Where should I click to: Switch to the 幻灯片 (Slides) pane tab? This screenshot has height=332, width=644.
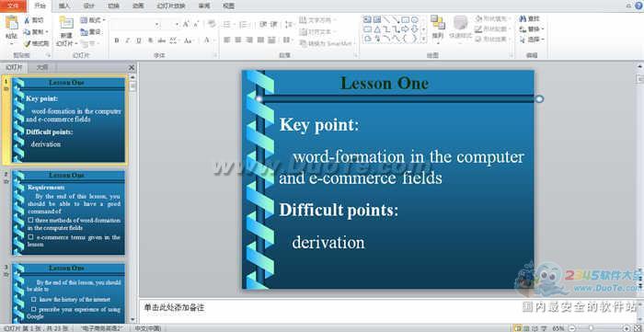coord(14,67)
